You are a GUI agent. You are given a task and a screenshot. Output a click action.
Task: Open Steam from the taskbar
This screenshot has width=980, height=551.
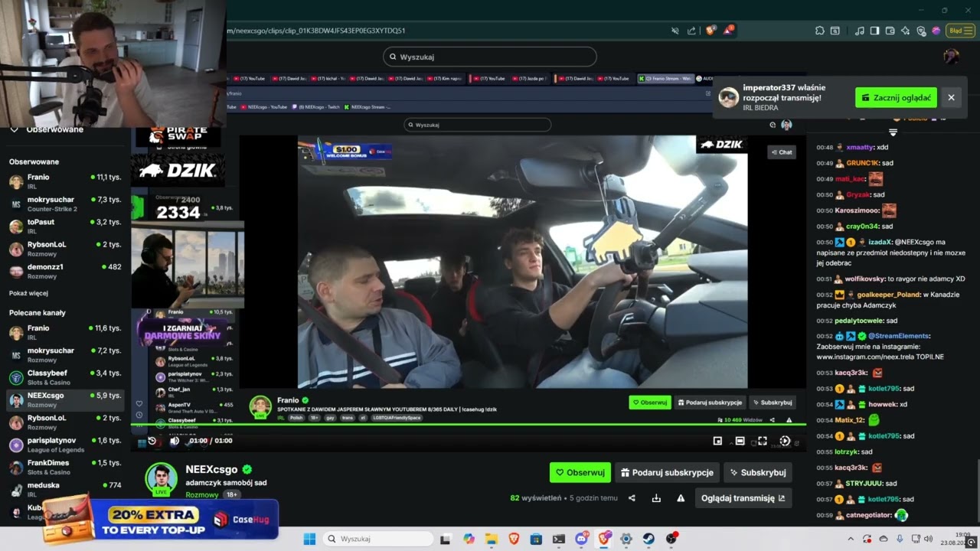click(x=649, y=539)
